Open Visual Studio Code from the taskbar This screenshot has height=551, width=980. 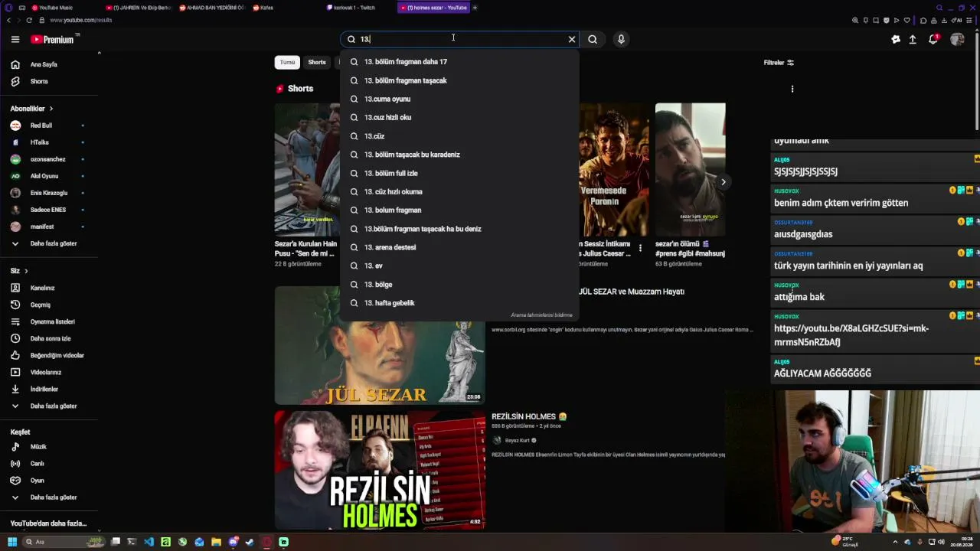coord(149,542)
